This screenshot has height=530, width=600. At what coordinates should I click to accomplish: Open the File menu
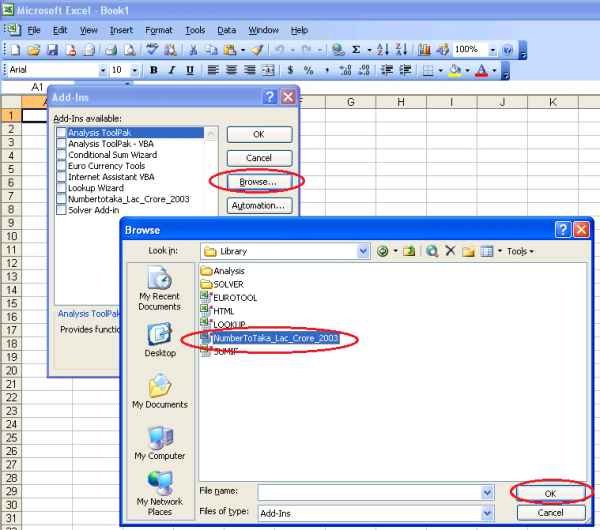[34, 30]
